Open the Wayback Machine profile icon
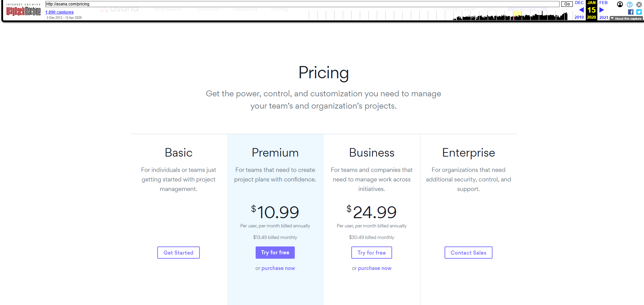The width and height of the screenshot is (644, 305). tap(619, 4)
